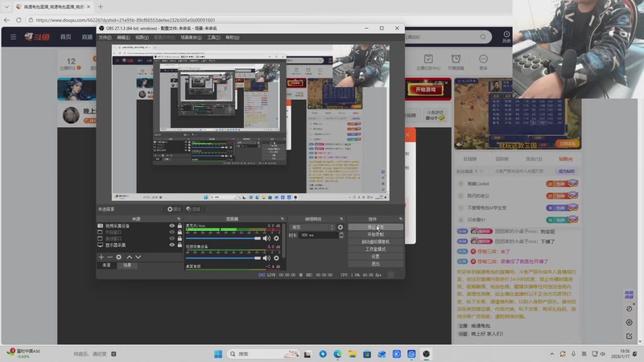Viewport: 644px width, 362px height.
Task: Open transition properties gear icon
Action: tap(341, 227)
